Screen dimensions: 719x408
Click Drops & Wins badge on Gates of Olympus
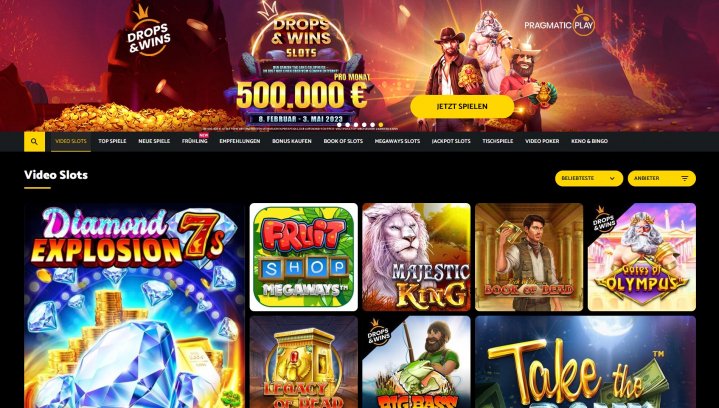(x=604, y=220)
